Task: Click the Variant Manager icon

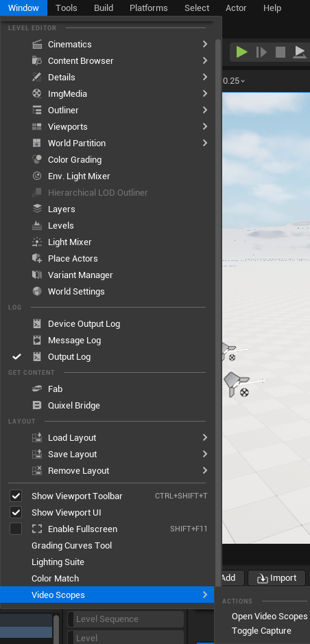Action: click(x=37, y=275)
